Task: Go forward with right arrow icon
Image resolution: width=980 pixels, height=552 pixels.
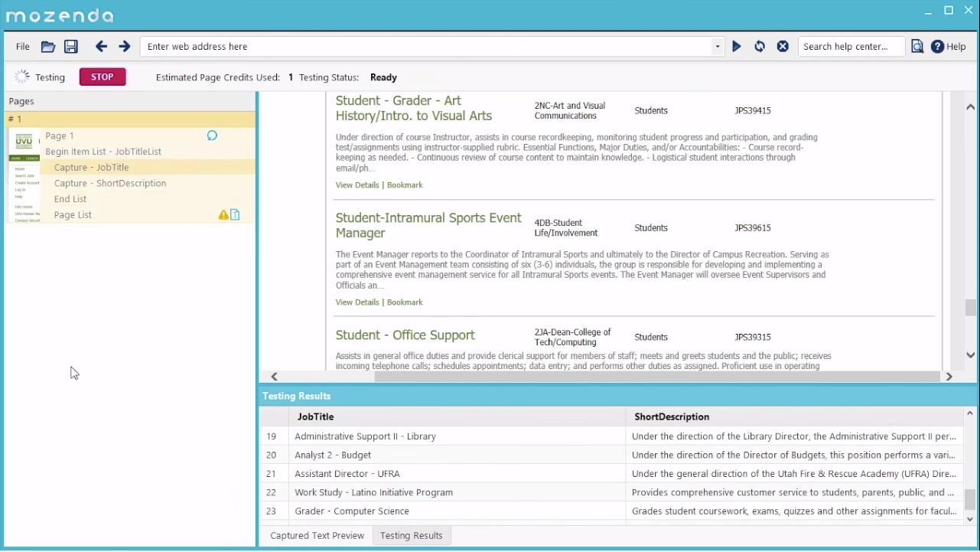Action: coord(125,47)
